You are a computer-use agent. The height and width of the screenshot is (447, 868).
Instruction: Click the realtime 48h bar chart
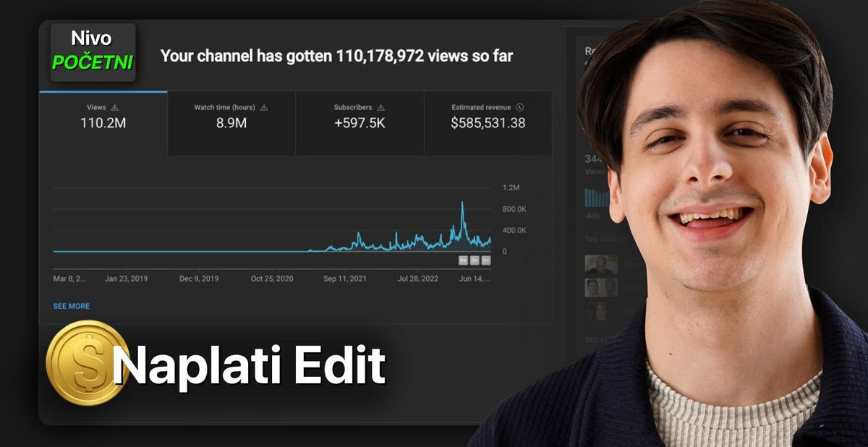596,197
